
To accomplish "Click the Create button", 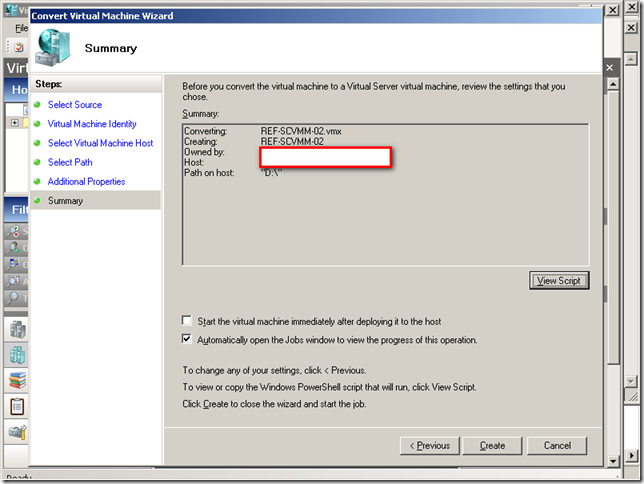I will tap(492, 446).
